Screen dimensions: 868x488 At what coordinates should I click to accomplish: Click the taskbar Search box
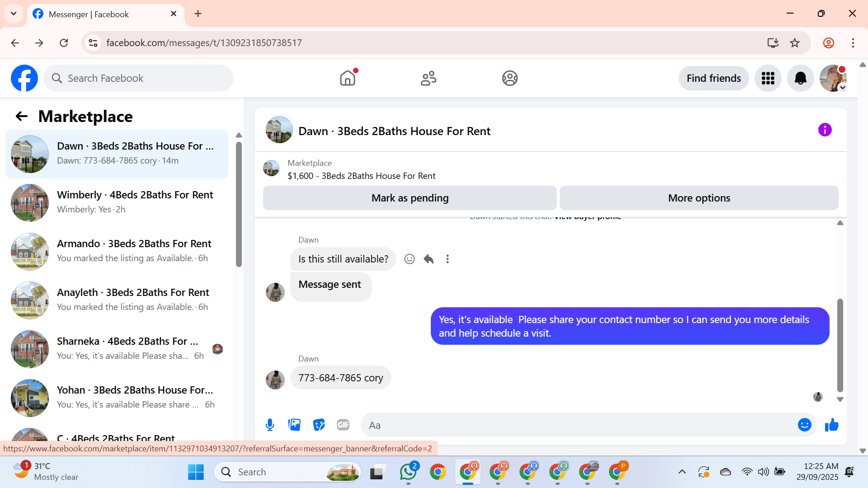[288, 472]
